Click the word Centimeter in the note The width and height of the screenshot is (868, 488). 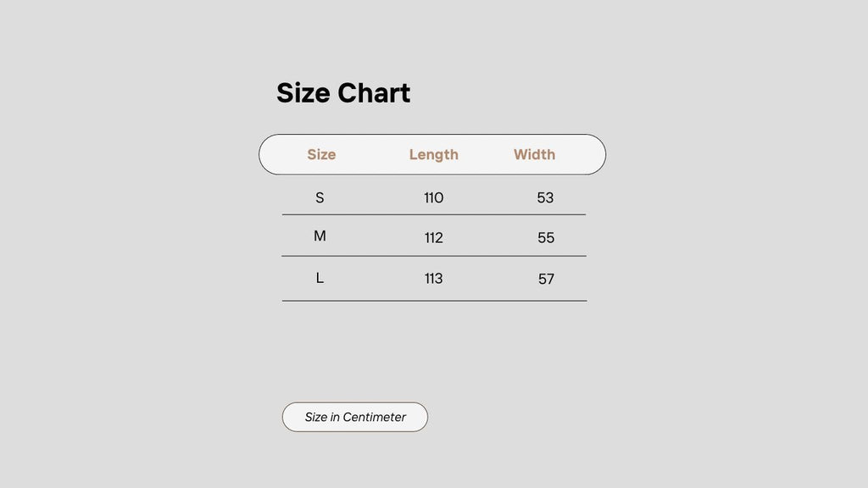[x=374, y=417]
